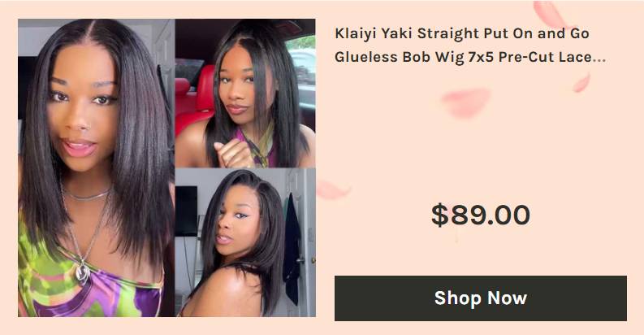Open the Klaiyi Yaki Straight wig title link
The height and width of the screenshot is (335, 644).
pos(470,46)
